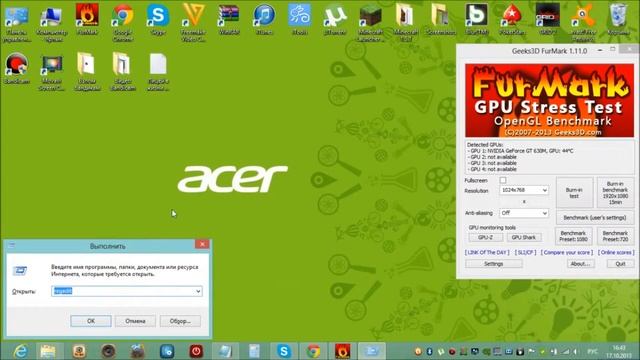Switch to the Run dialog taskbar button

pyautogui.click(x=372, y=351)
